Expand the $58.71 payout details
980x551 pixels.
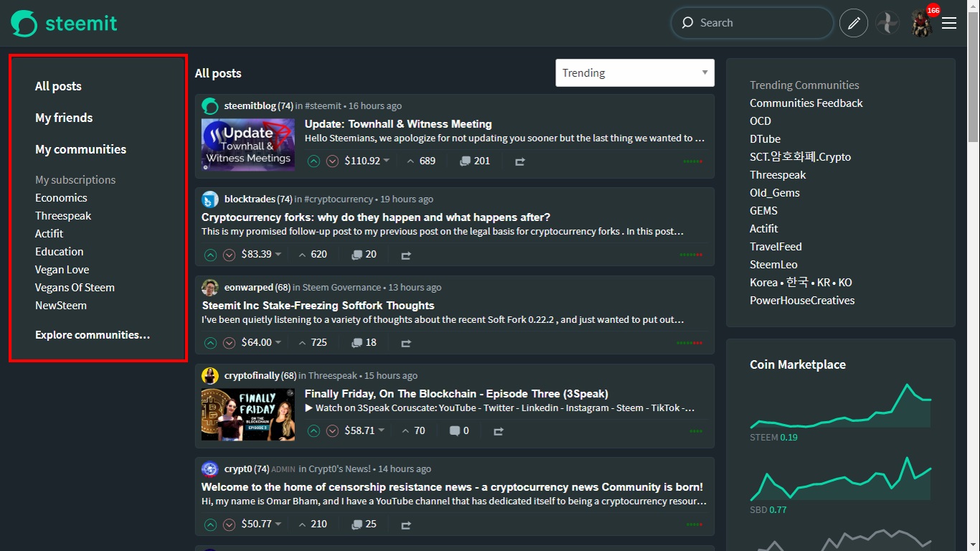[x=364, y=430]
